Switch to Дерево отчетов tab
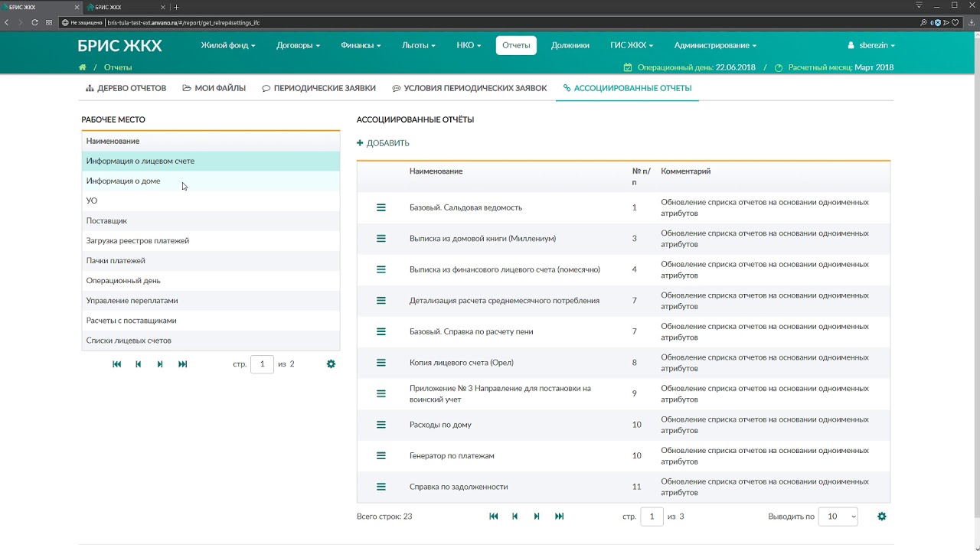The image size is (980, 551). [x=126, y=88]
